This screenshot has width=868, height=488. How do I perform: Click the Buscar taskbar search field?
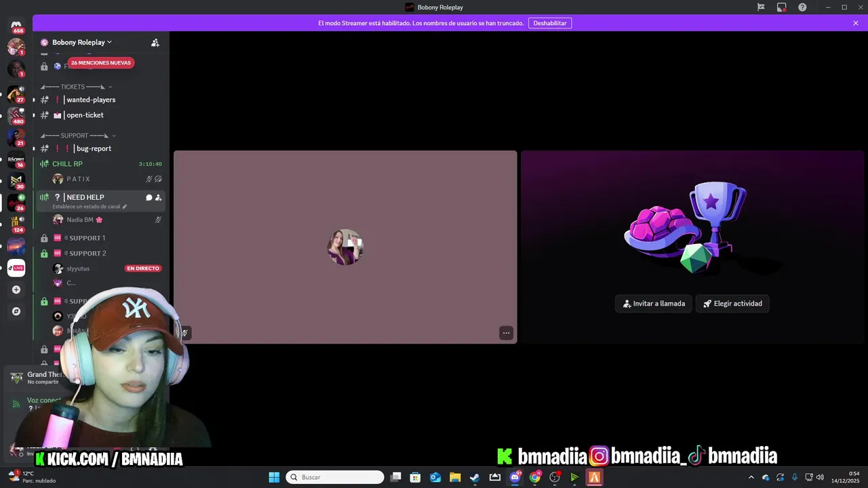(x=335, y=477)
